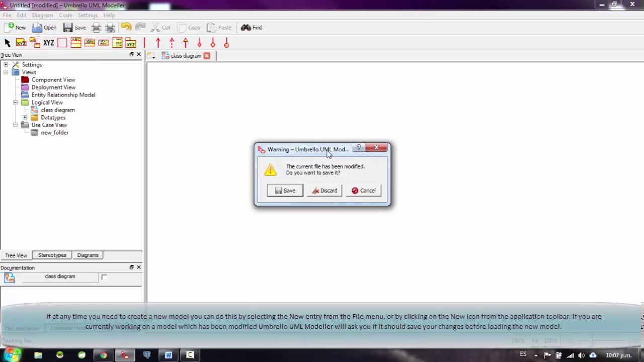Select Component View in tree
Image resolution: width=644 pixels, height=362 pixels.
[53, 80]
